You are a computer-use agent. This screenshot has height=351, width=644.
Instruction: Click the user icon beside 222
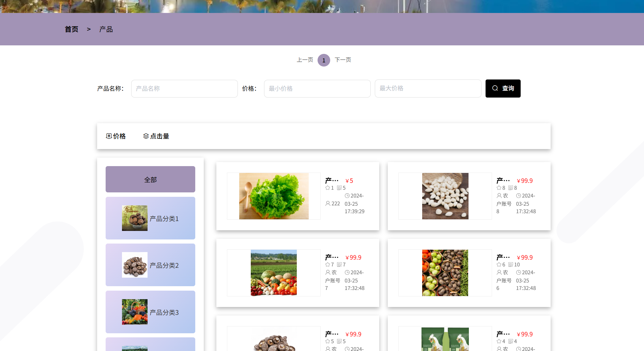click(x=328, y=204)
